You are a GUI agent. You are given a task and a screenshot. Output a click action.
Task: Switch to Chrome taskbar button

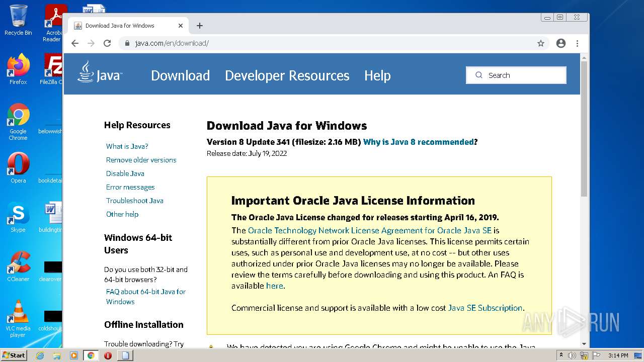[91, 355]
